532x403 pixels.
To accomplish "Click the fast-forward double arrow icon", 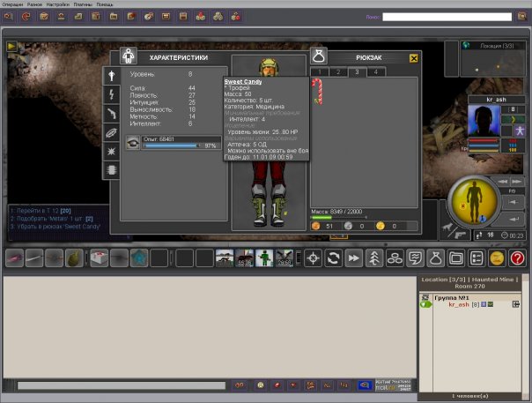I will pos(353,257).
